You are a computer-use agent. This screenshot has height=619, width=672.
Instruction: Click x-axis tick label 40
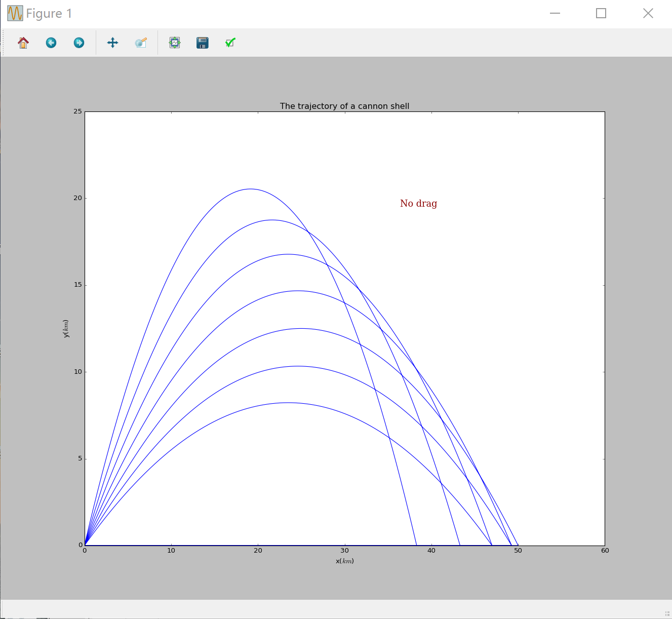pyautogui.click(x=431, y=551)
